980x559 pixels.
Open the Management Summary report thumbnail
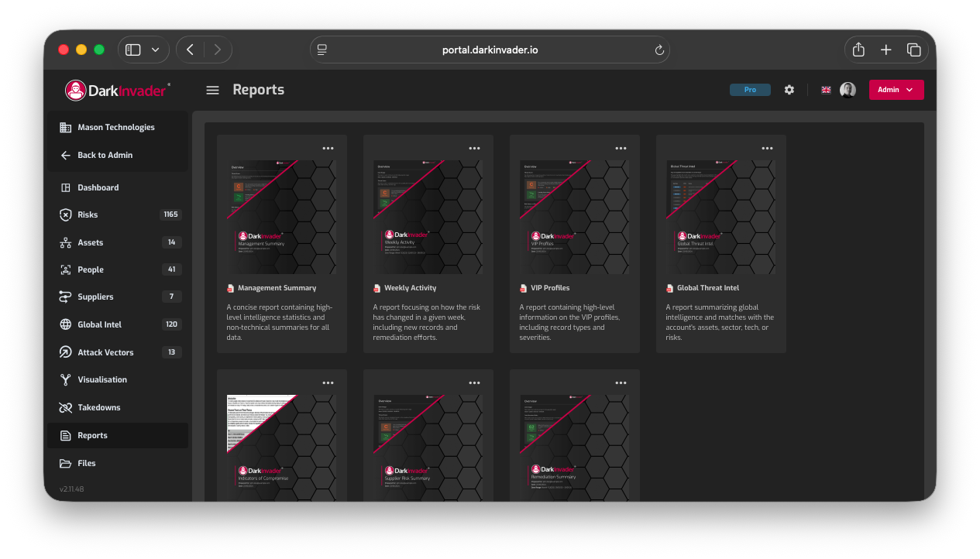pos(281,217)
